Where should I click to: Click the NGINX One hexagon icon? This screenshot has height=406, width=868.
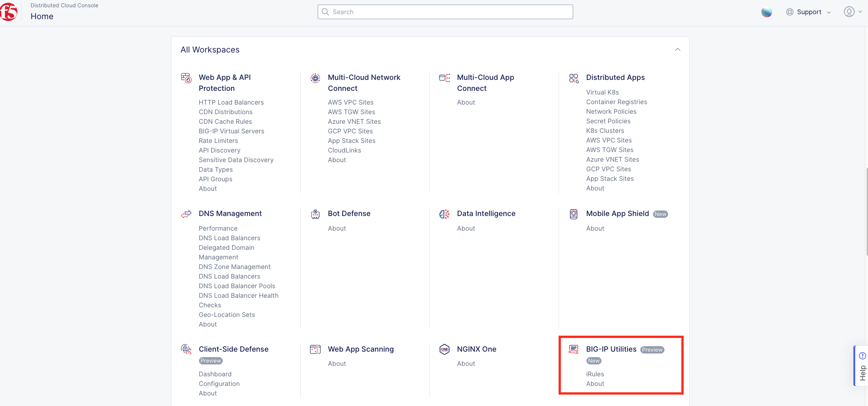click(x=444, y=350)
